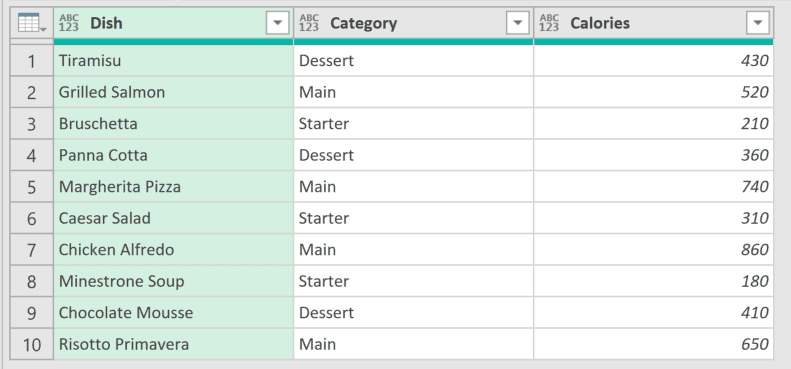Click the data type icon of Calories column

click(x=549, y=23)
